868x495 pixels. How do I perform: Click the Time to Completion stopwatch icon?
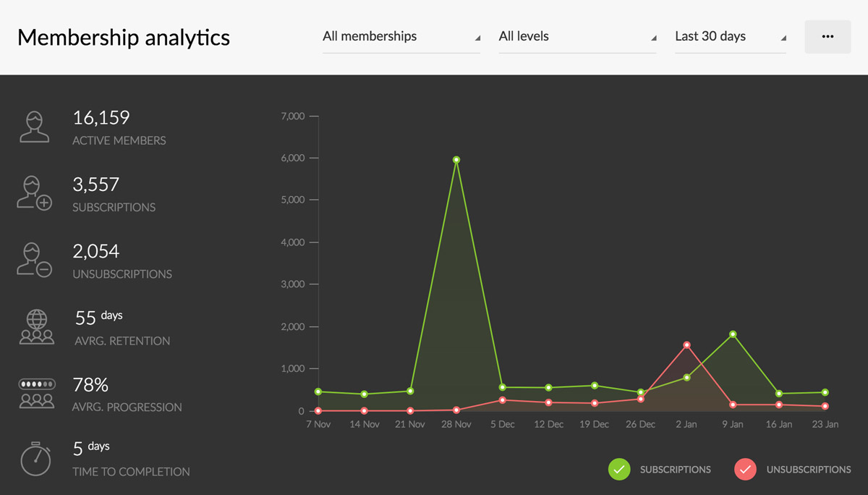coord(35,459)
